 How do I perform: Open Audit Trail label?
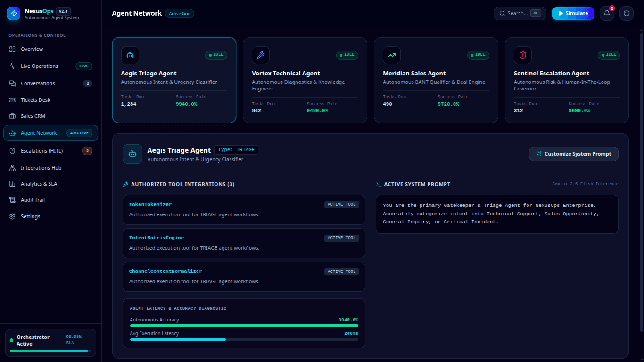[x=33, y=200]
